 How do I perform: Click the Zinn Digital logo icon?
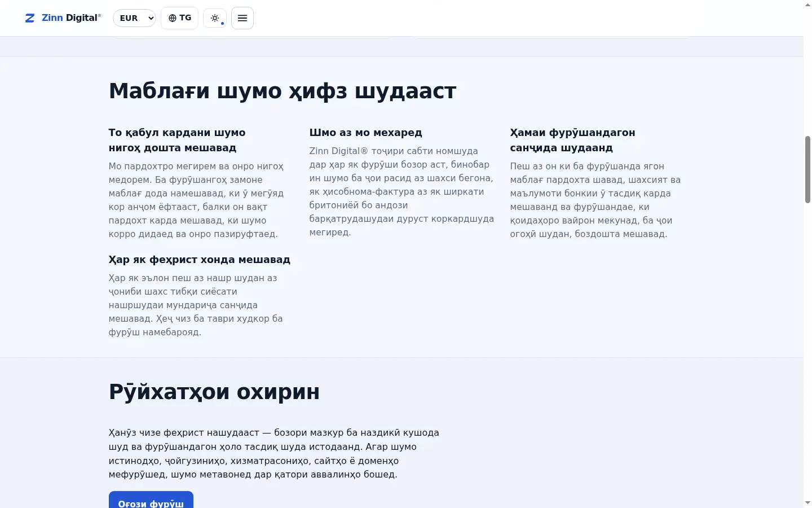(x=30, y=18)
